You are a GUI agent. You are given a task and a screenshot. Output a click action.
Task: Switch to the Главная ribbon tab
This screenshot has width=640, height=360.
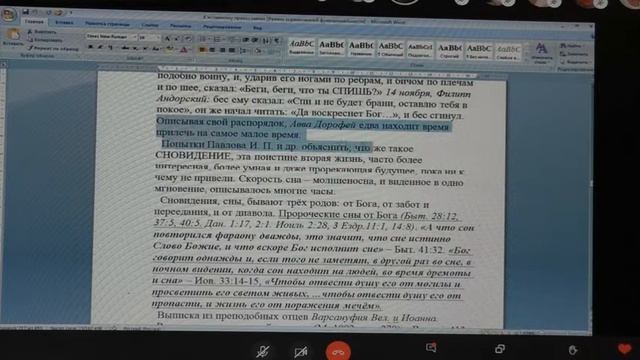pos(34,22)
